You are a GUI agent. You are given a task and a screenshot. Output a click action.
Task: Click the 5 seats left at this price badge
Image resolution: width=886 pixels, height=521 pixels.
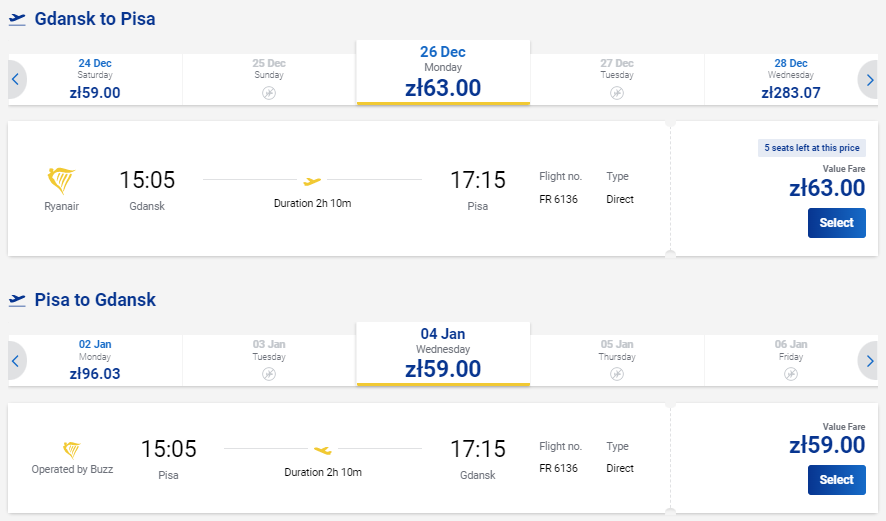(x=811, y=147)
